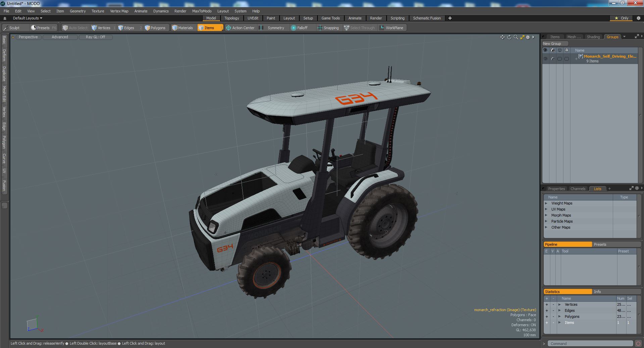The width and height of the screenshot is (644, 348).
Task: Click the viewport rotate icon
Action: (x=509, y=37)
